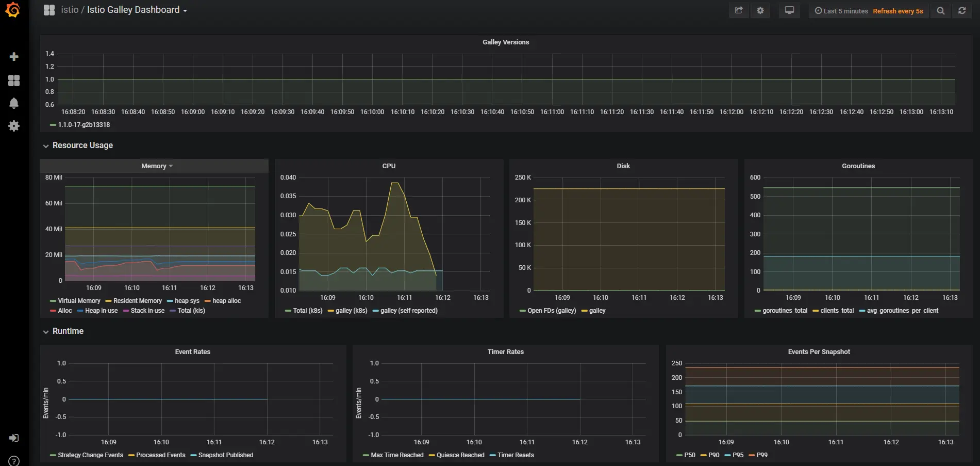Click the Refresh every 5s label
Screen dimensions: 980x466
click(898, 11)
